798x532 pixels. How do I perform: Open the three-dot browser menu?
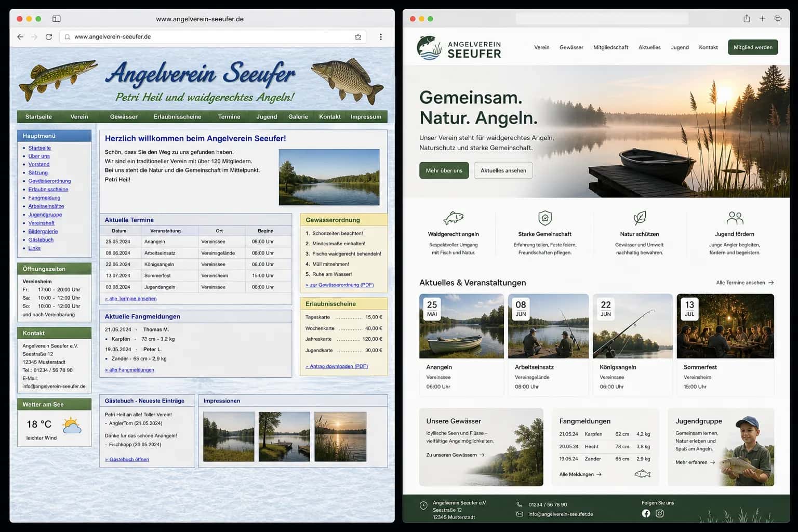tap(381, 37)
